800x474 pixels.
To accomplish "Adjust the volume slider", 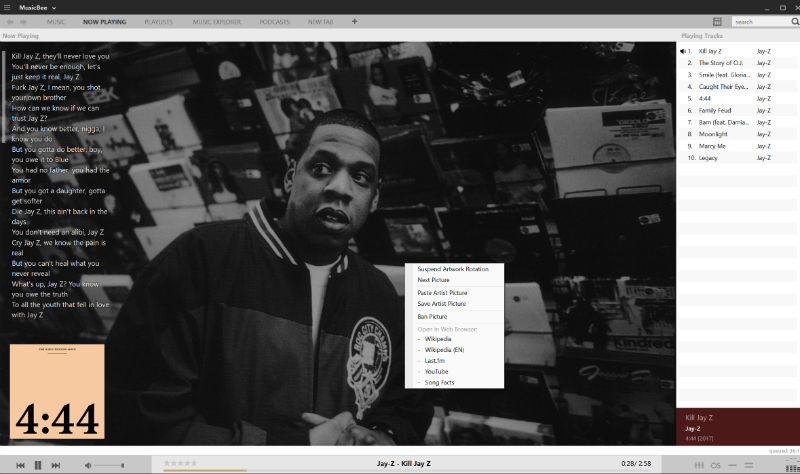I will (109, 465).
